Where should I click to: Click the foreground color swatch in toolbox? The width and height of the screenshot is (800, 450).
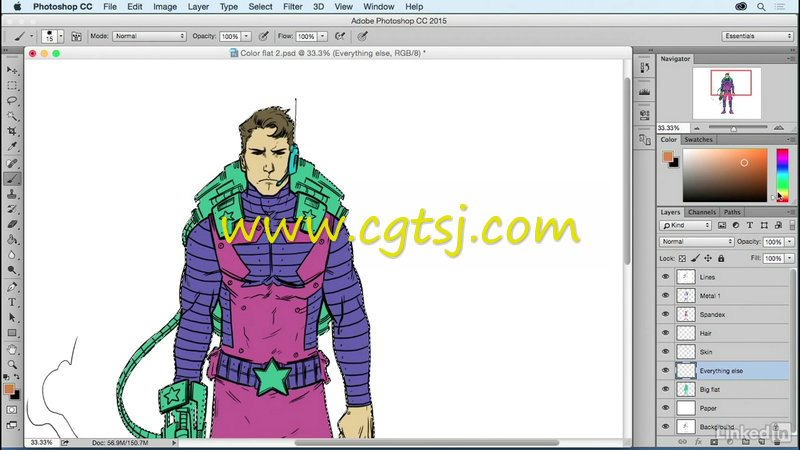click(x=9, y=389)
